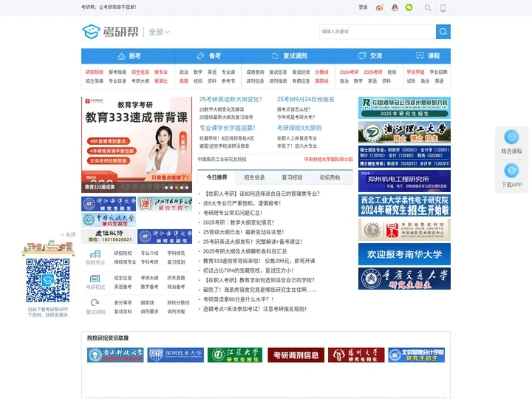Click the 精选课程 sidebar icon
532x399 pixels.
tap(511, 137)
